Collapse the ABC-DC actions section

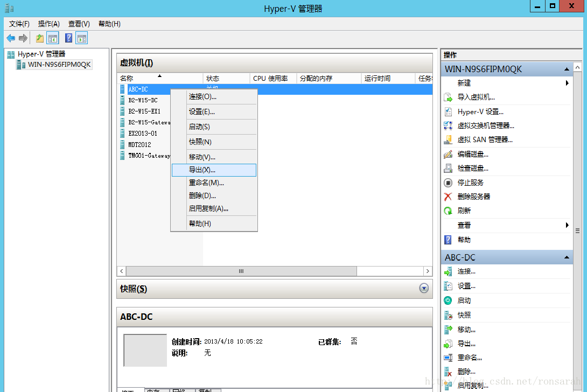coord(567,257)
